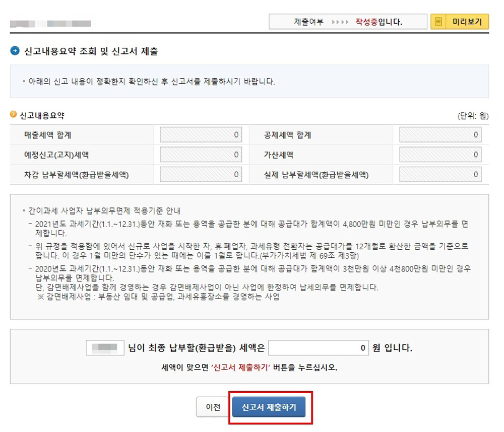Select the 가산세액 amount field
Screen dimensions: 504x432
point(440,155)
